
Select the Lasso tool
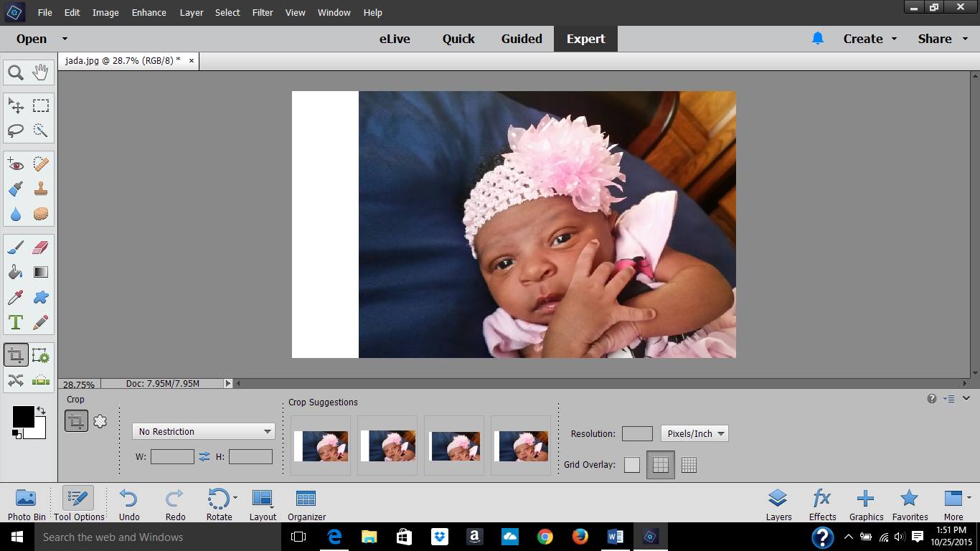[x=16, y=131]
